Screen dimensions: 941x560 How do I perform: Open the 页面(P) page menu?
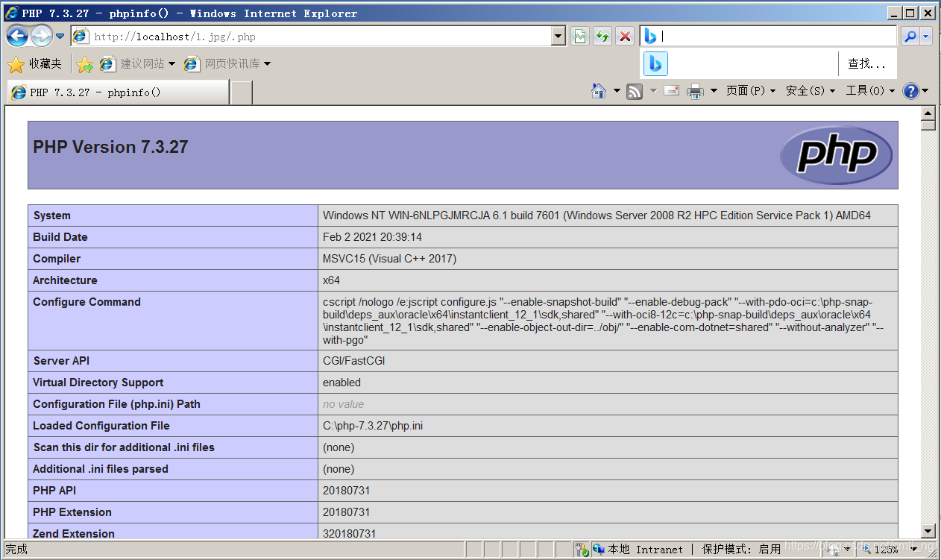tap(751, 91)
